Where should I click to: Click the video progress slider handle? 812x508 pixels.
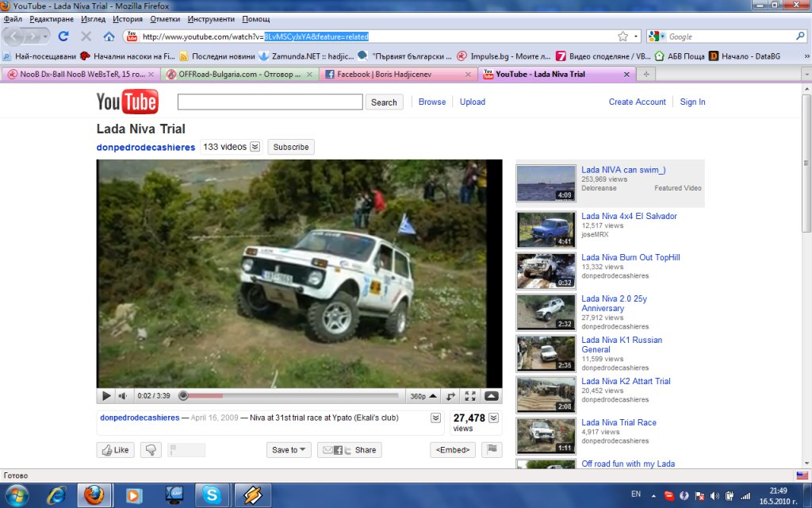tap(183, 396)
